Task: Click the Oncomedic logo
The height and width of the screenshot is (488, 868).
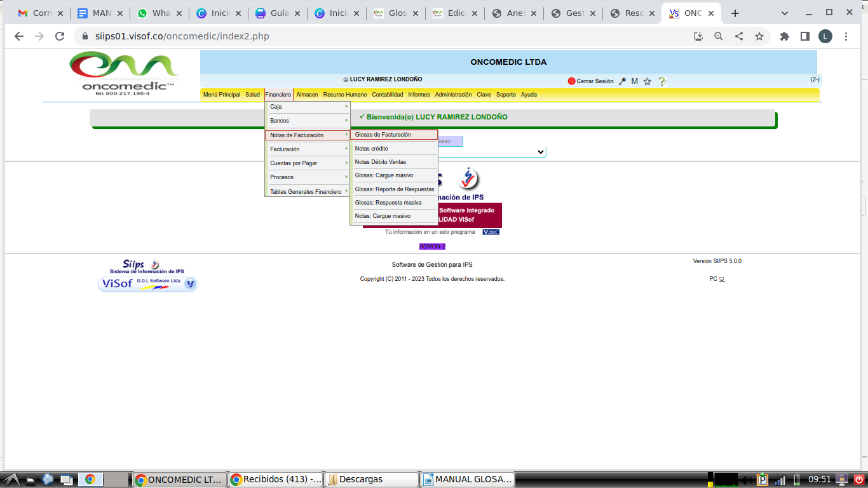Action: [x=123, y=74]
